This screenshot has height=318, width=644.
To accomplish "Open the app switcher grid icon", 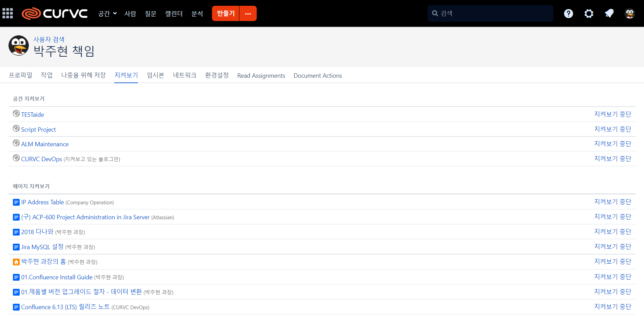I will coord(7,13).
